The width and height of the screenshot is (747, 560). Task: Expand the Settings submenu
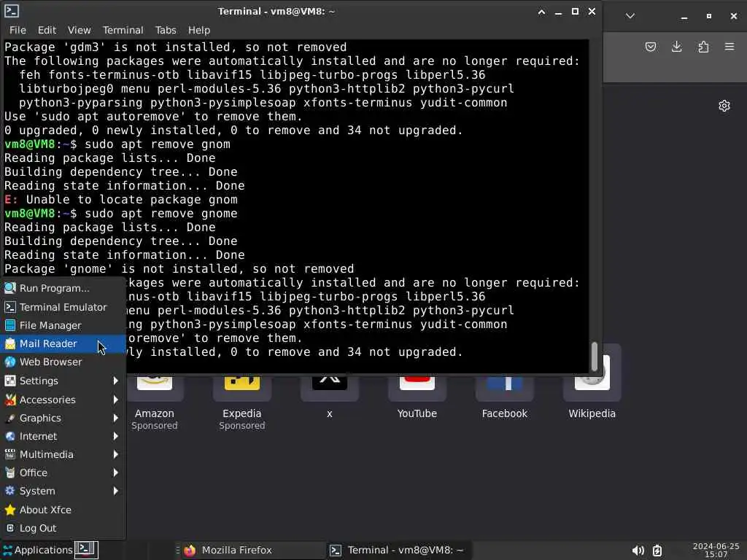tap(63, 381)
